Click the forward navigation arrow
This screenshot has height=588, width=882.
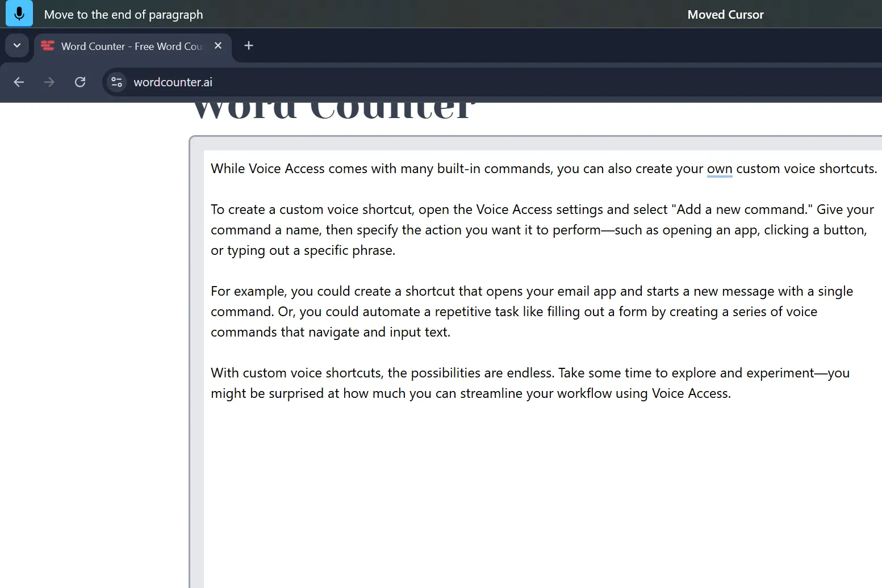coord(49,82)
